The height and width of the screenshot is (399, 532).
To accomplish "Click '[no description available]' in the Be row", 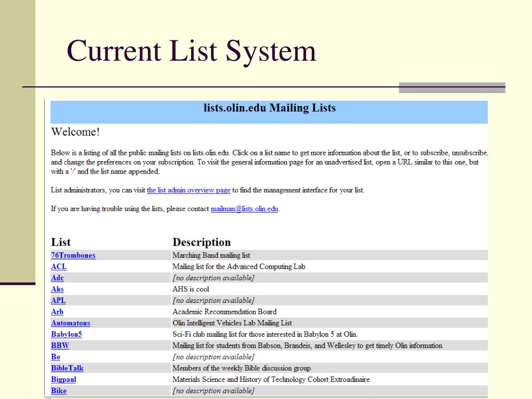I will click(x=214, y=356).
